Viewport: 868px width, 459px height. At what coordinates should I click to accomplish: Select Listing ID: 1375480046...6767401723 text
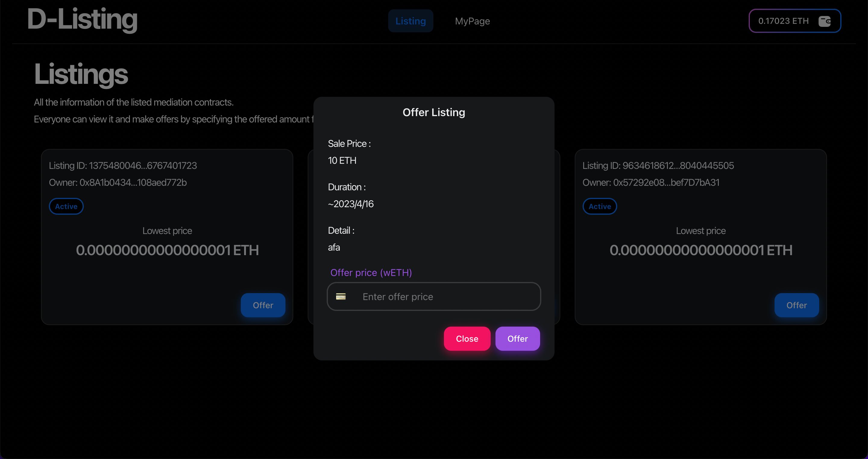point(123,166)
